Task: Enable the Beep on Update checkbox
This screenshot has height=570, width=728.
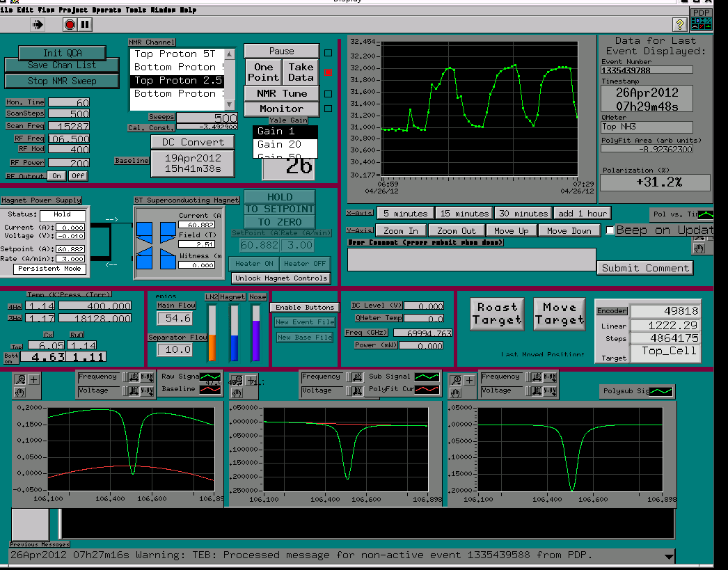Action: click(610, 230)
